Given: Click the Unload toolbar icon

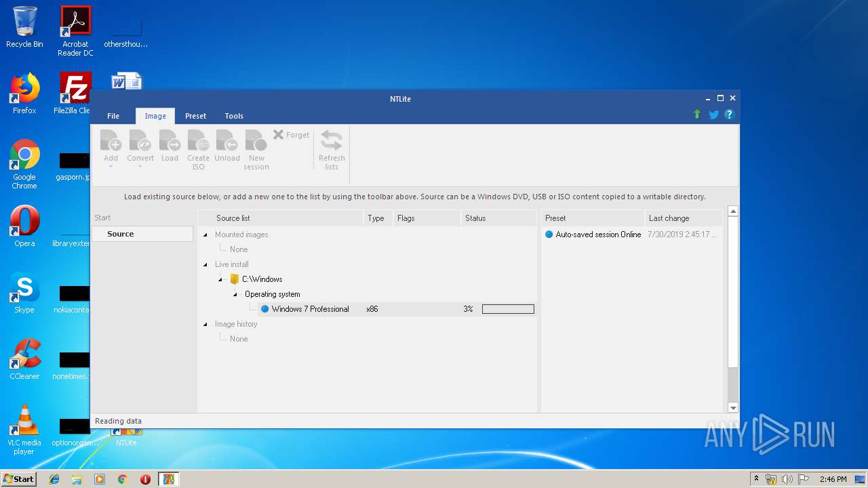Looking at the screenshot, I should (x=227, y=140).
